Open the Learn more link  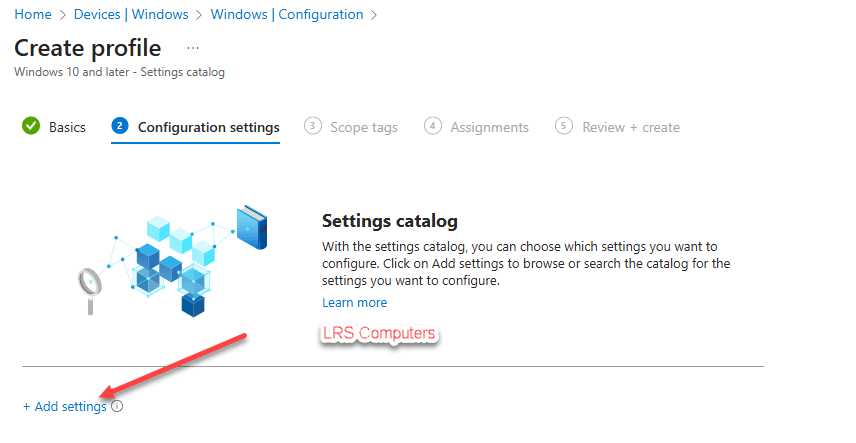(354, 302)
